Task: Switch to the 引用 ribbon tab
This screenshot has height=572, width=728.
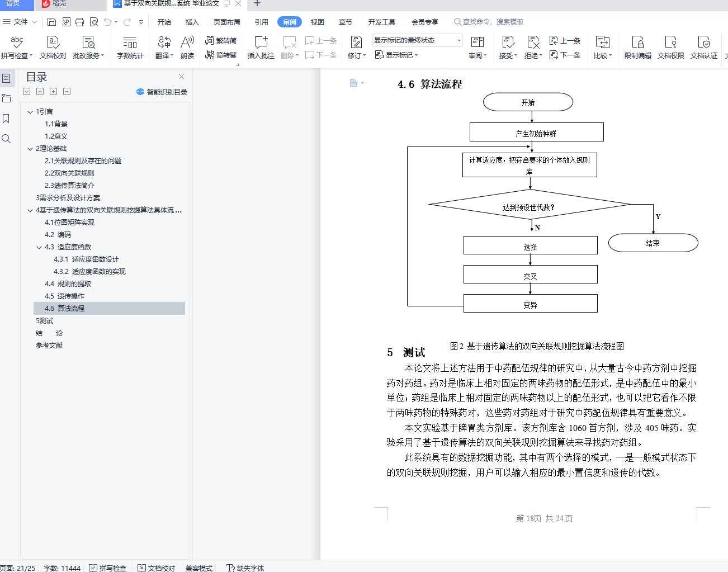Action: [262, 22]
